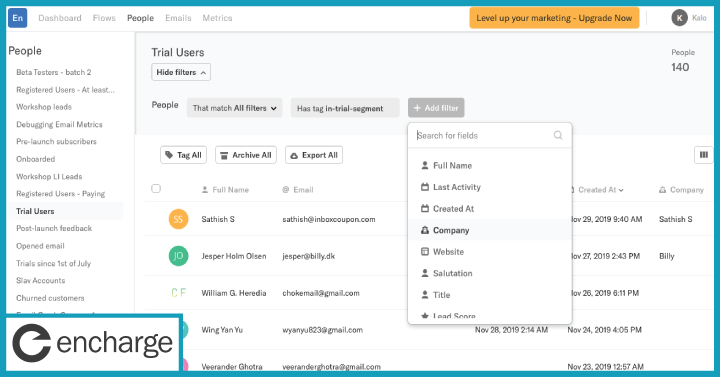The image size is (720, 377).
Task: Open the K user avatar
Action: [679, 18]
